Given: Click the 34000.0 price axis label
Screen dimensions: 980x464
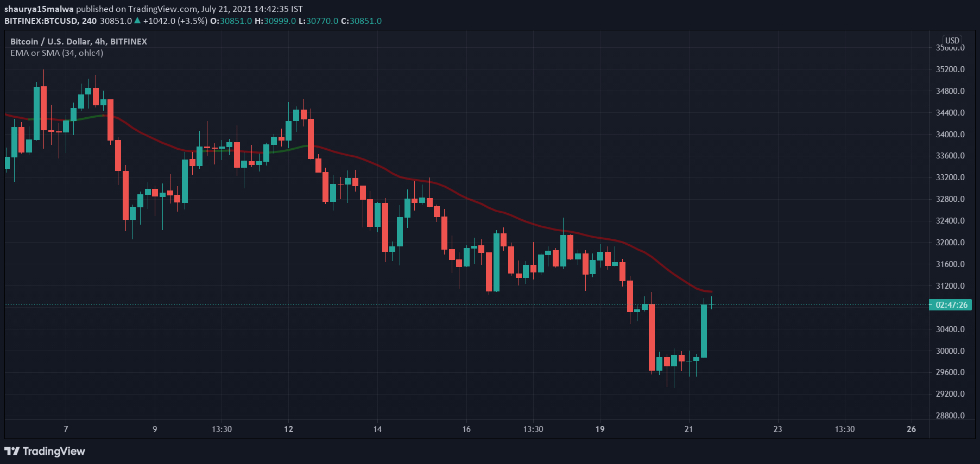Looking at the screenshot, I should pyautogui.click(x=950, y=135).
